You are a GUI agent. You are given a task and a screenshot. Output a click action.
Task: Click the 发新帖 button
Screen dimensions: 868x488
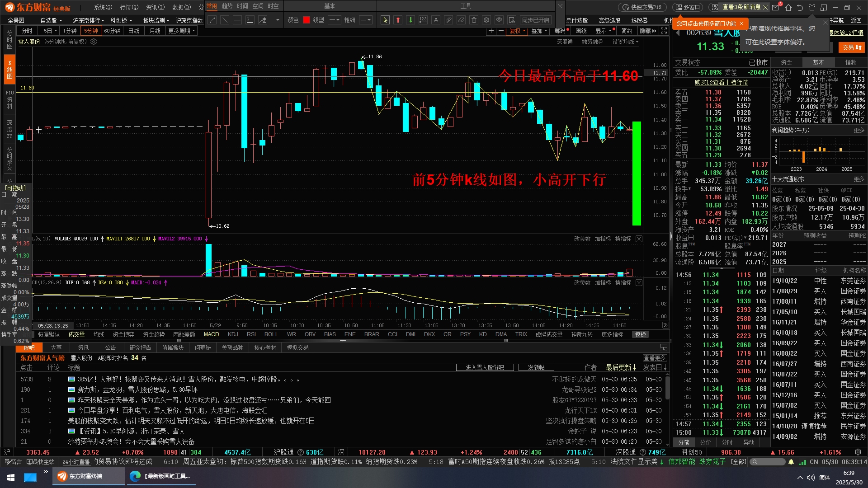[536, 367]
